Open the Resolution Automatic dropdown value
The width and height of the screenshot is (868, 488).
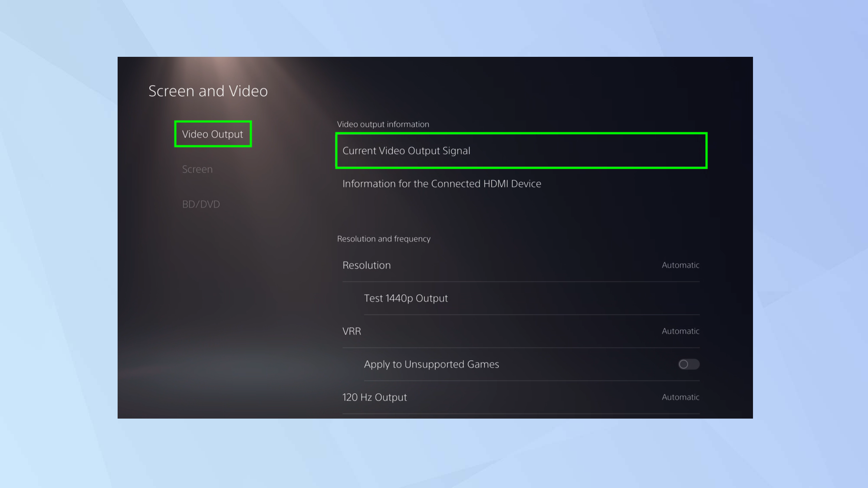click(680, 265)
